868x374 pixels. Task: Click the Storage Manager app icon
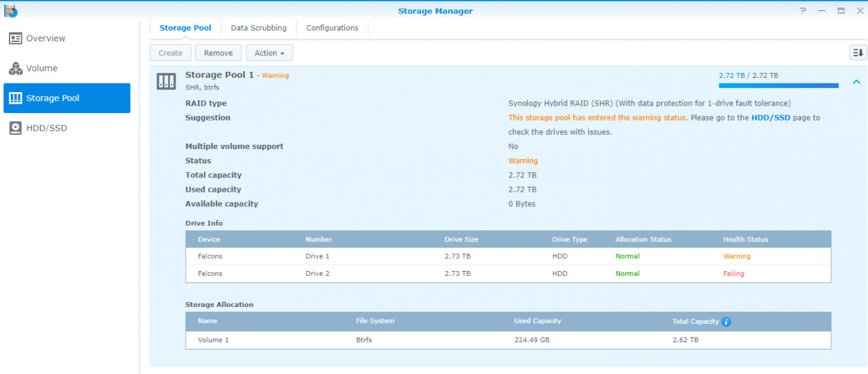coord(11,11)
